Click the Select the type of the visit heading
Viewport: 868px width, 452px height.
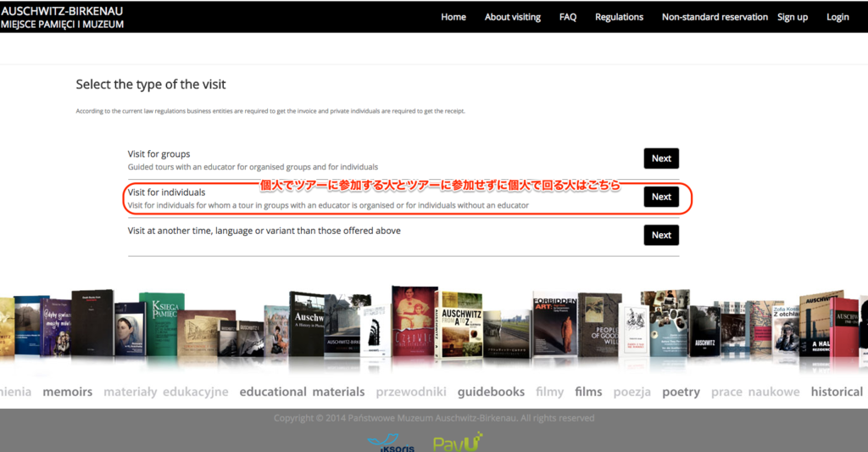[151, 84]
